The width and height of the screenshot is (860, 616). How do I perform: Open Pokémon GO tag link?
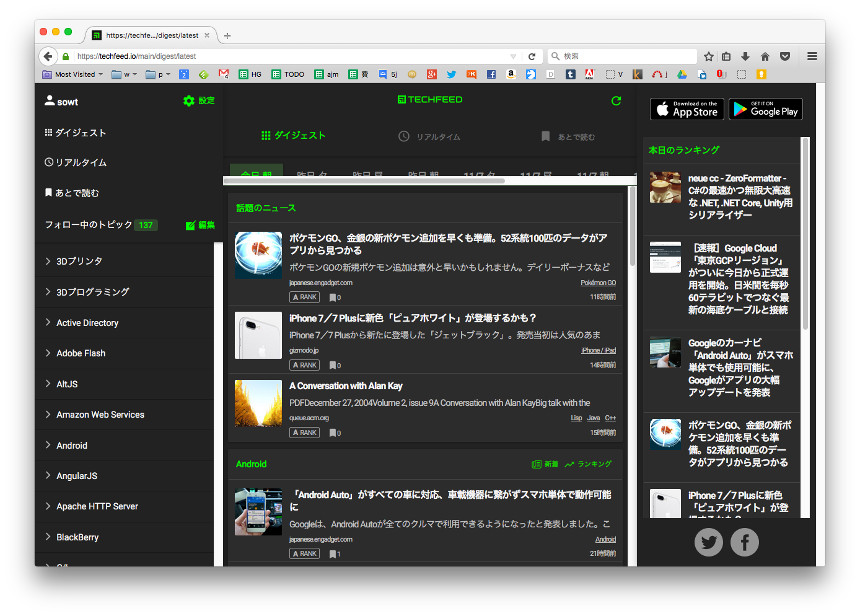[x=598, y=283]
